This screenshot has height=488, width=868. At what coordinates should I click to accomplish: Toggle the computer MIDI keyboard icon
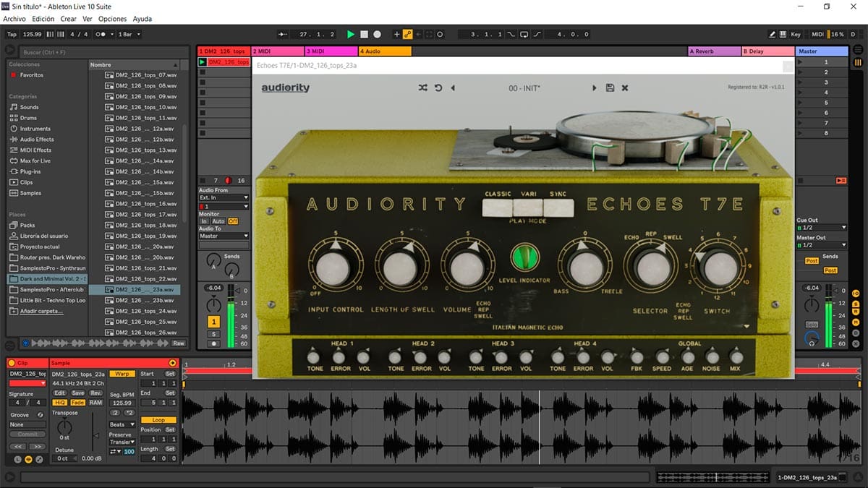783,34
